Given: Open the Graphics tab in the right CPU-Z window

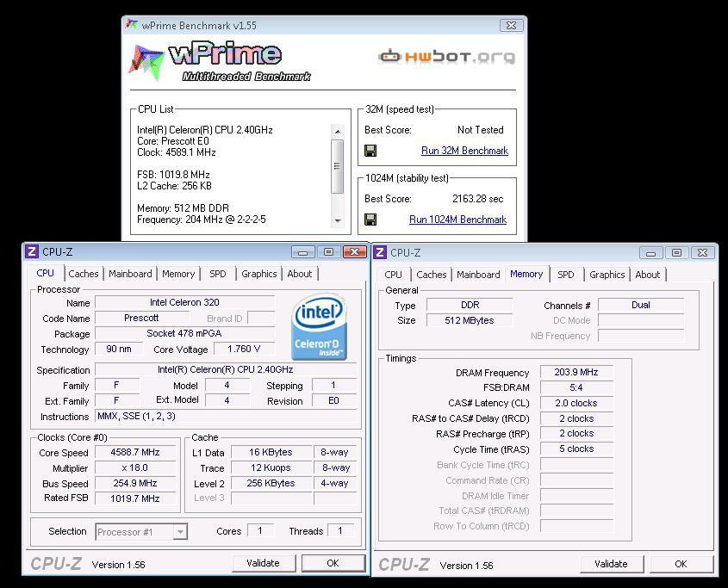Looking at the screenshot, I should tap(607, 275).
